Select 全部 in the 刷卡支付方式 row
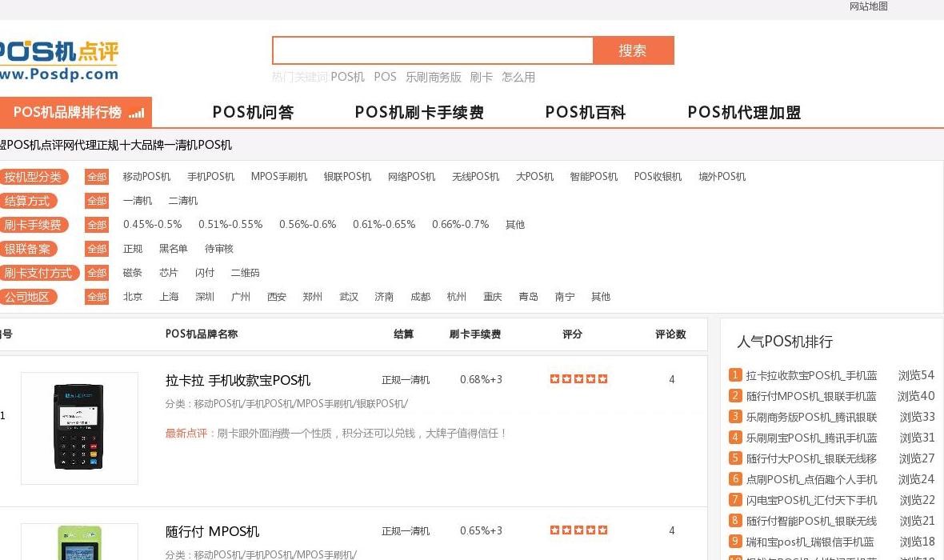Screen dimensions: 944x560 (x=97, y=273)
